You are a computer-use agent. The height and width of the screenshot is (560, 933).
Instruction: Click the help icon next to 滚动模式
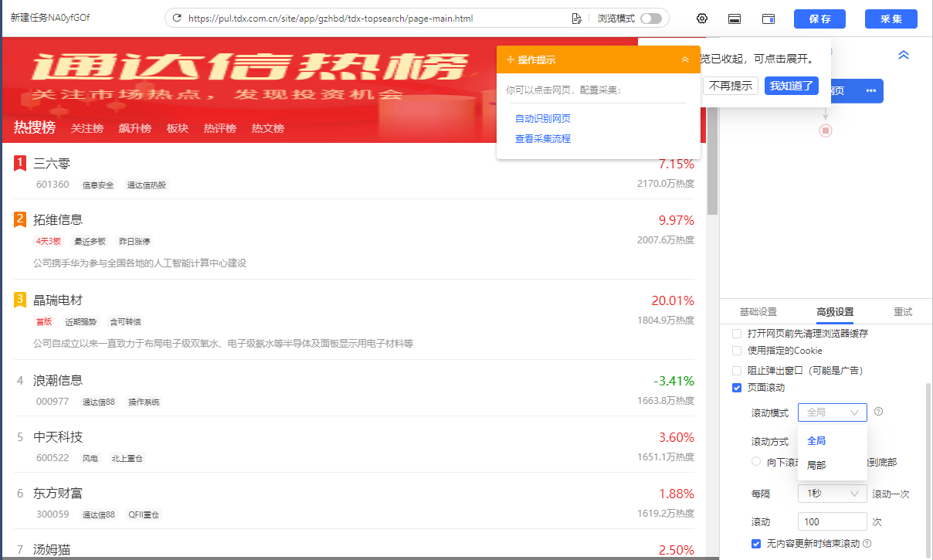878,412
